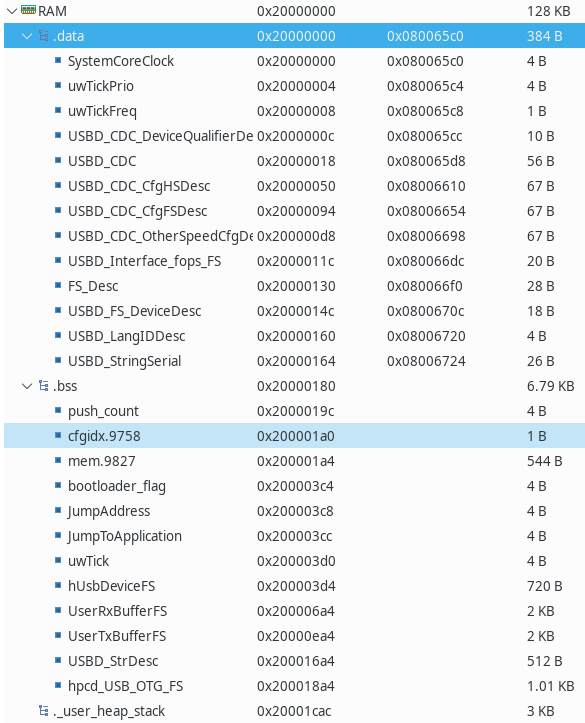
Task: Collapse the RAM memory region
Action: tap(12, 11)
